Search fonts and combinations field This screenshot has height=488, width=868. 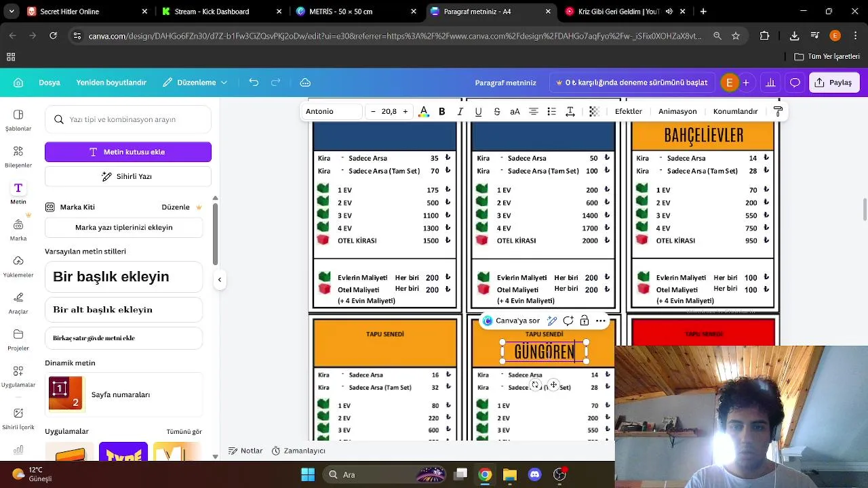point(128,119)
